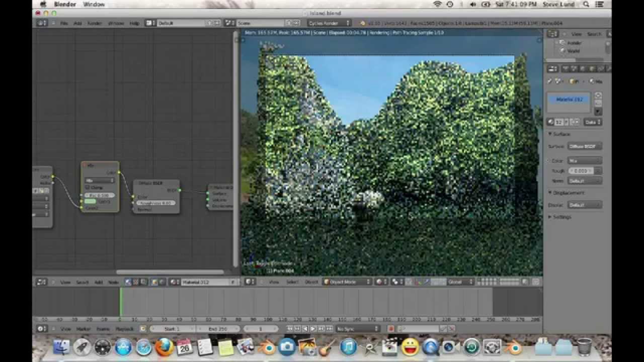Open the Render menu

(x=95, y=23)
